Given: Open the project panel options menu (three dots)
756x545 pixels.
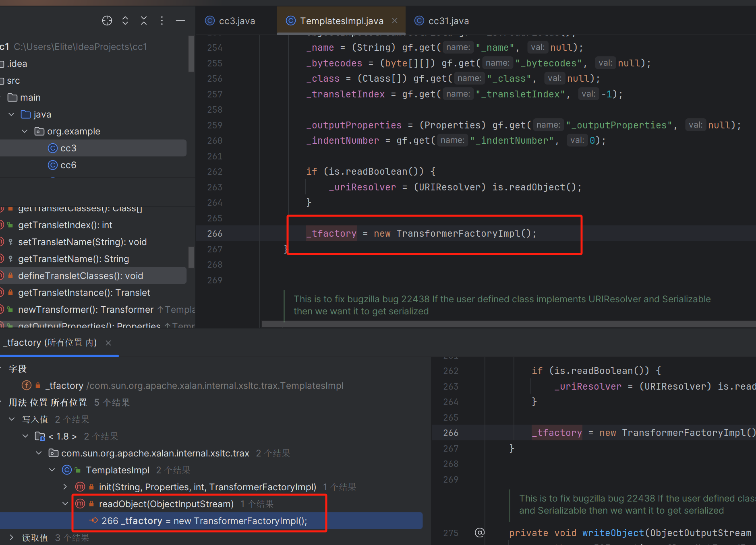Looking at the screenshot, I should (x=162, y=21).
